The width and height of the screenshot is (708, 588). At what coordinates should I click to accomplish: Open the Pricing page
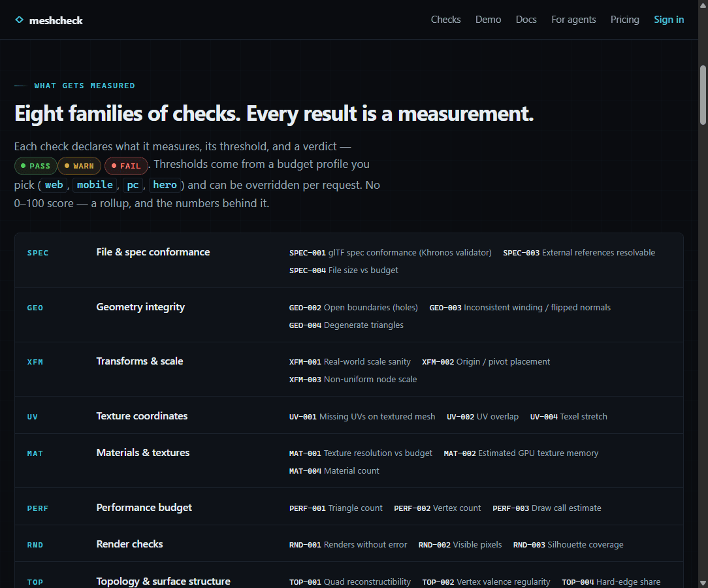(x=625, y=20)
